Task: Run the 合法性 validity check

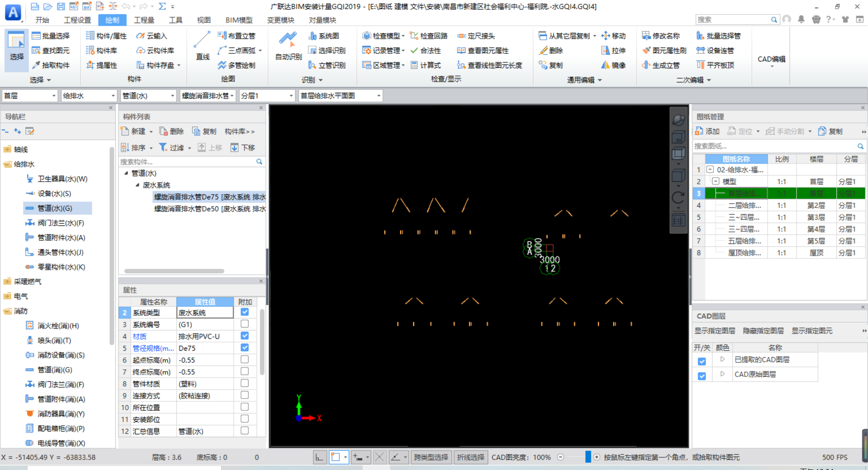Action: pos(425,51)
